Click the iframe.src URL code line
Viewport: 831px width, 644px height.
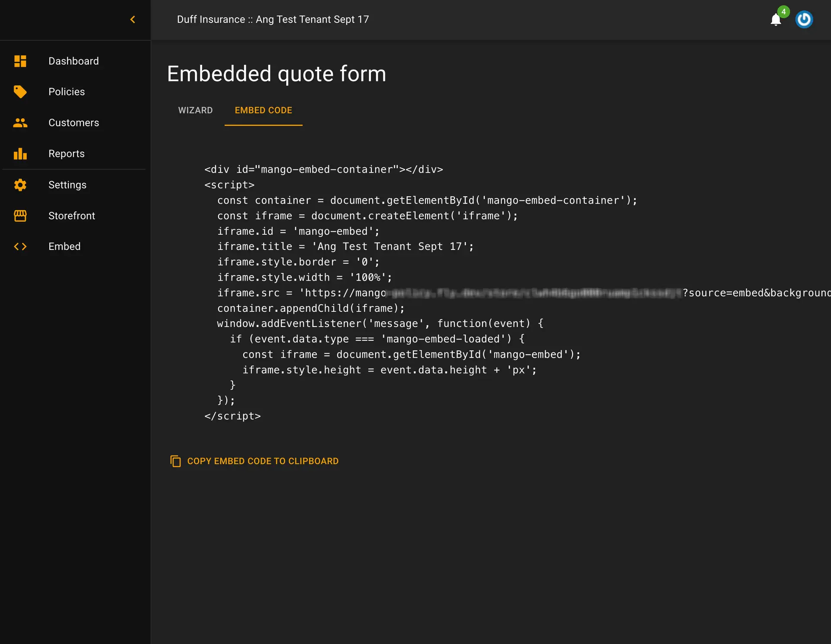click(524, 293)
